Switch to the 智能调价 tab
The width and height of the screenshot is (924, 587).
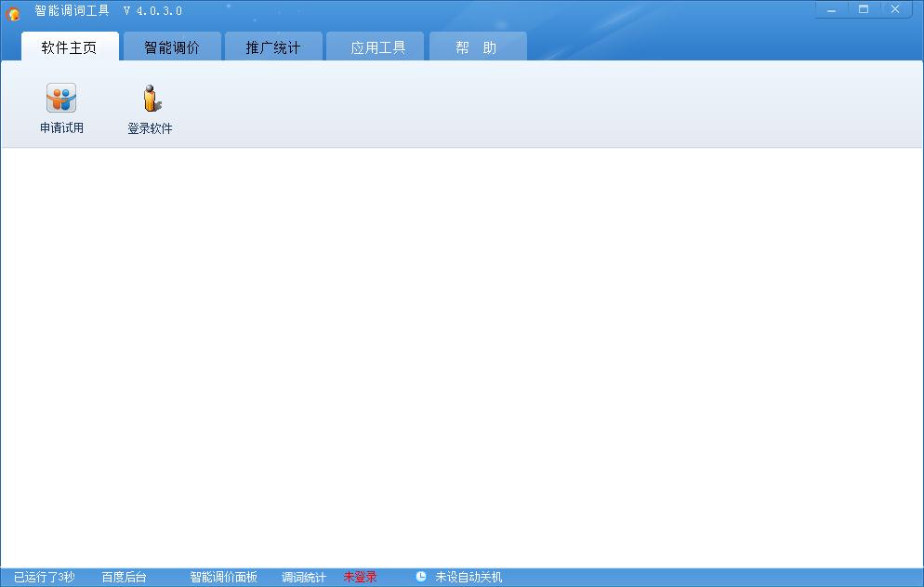click(x=172, y=45)
